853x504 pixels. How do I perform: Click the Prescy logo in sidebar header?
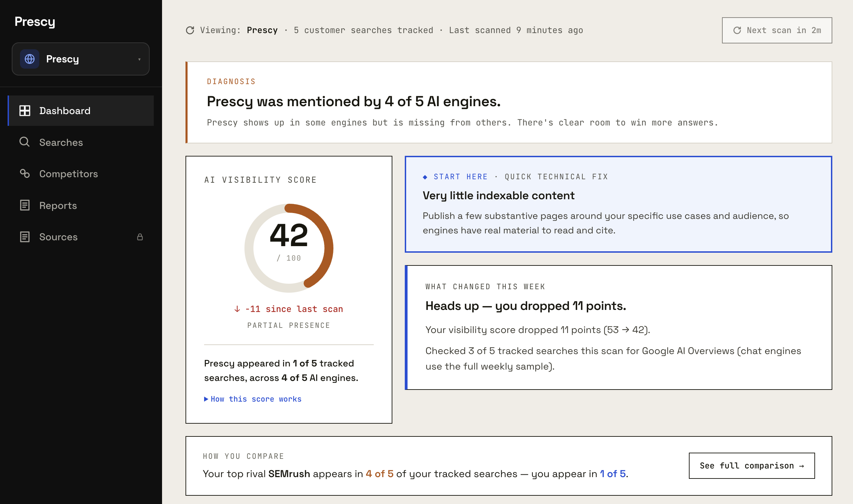(x=35, y=22)
